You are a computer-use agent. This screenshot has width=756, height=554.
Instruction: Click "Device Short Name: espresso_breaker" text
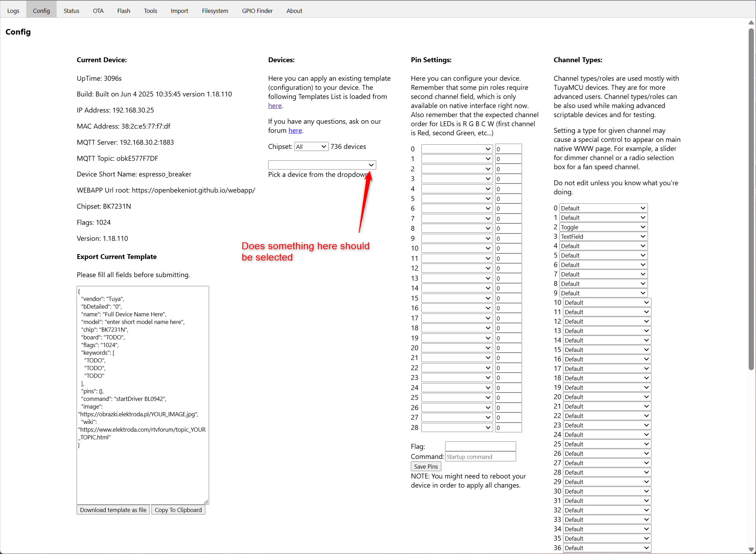[134, 174]
